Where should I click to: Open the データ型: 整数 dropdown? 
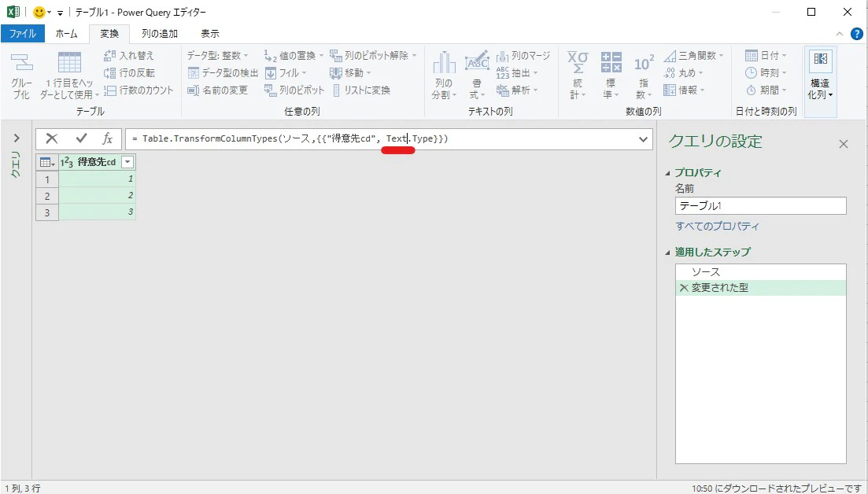coord(218,55)
